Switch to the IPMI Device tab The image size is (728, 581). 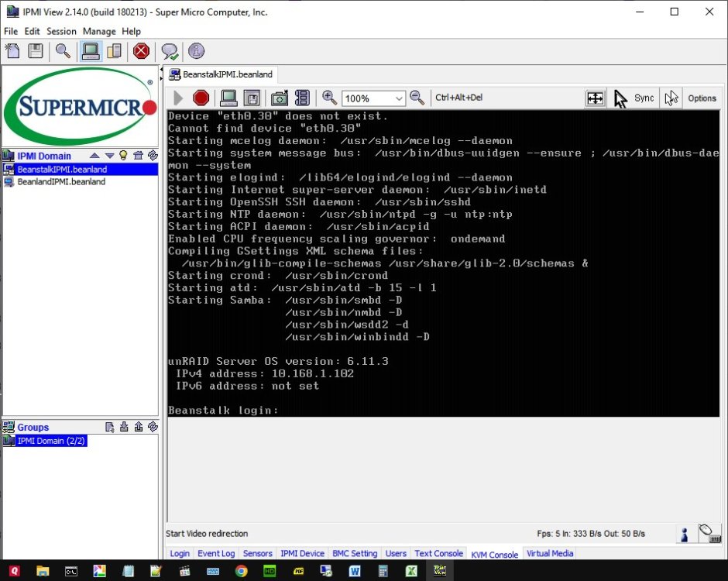pyautogui.click(x=302, y=553)
